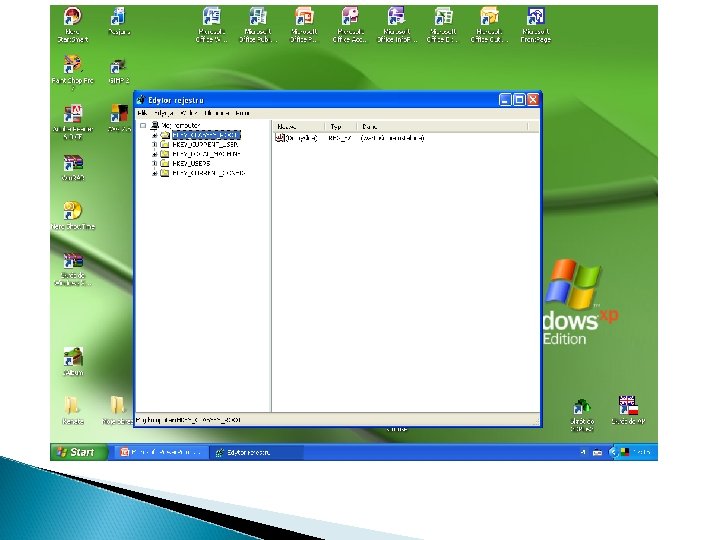Click the Nazwa column header
Viewport: 720px width, 540px height.
coord(287,126)
